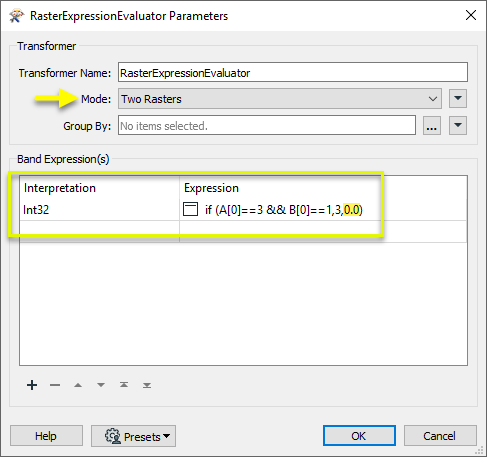This screenshot has width=487, height=457.
Task: Expand the arrow menu next to Group By
Action: 458,125
